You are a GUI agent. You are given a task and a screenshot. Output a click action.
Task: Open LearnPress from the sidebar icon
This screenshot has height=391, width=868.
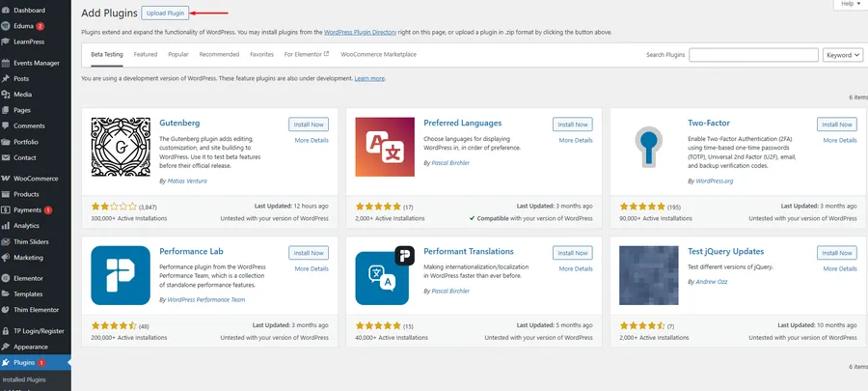pyautogui.click(x=7, y=42)
